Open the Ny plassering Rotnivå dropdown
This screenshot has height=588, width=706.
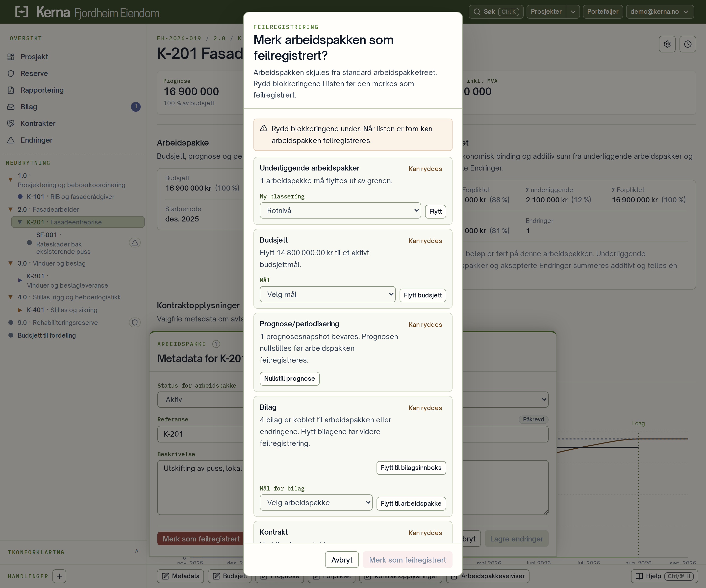340,211
